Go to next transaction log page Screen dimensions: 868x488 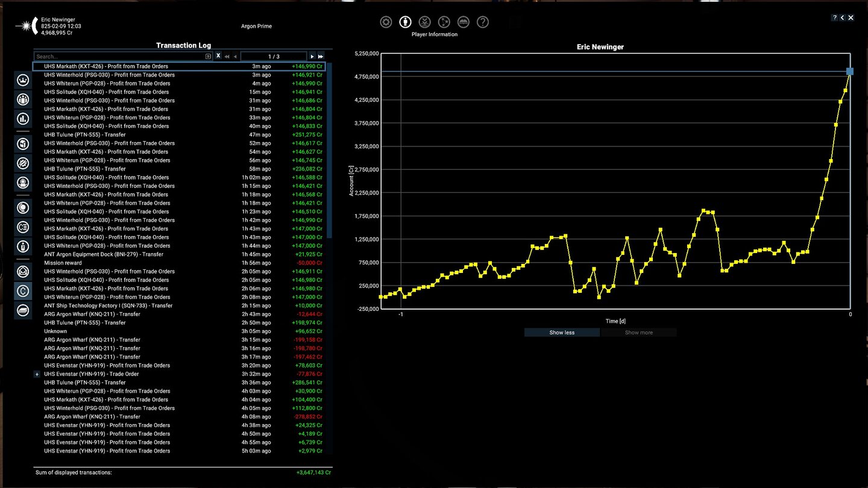(x=312, y=56)
